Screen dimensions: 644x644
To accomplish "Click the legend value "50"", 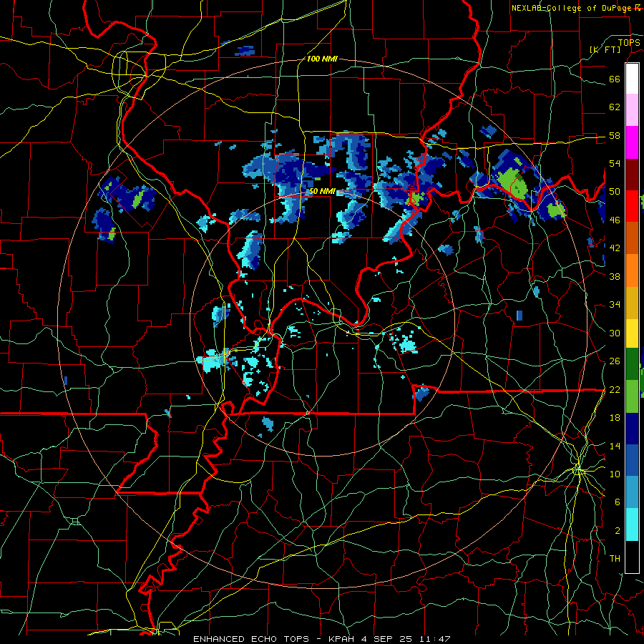I will pyautogui.click(x=615, y=192).
